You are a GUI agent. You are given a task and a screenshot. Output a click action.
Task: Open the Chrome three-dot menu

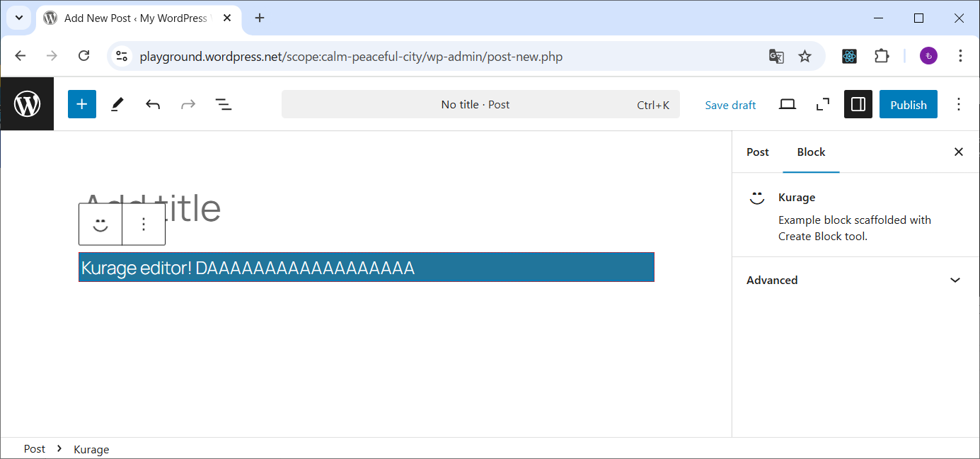click(960, 56)
